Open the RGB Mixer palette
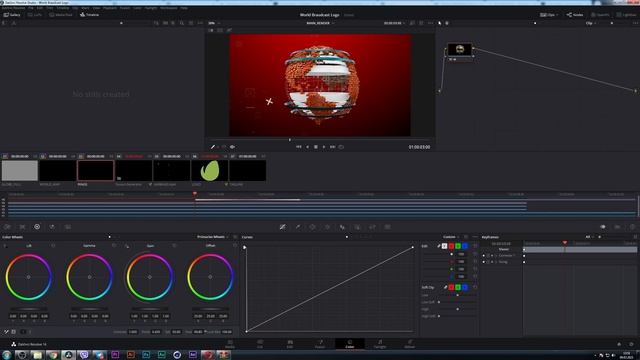Image resolution: width=640 pixels, height=360 pixels. coord(52,227)
